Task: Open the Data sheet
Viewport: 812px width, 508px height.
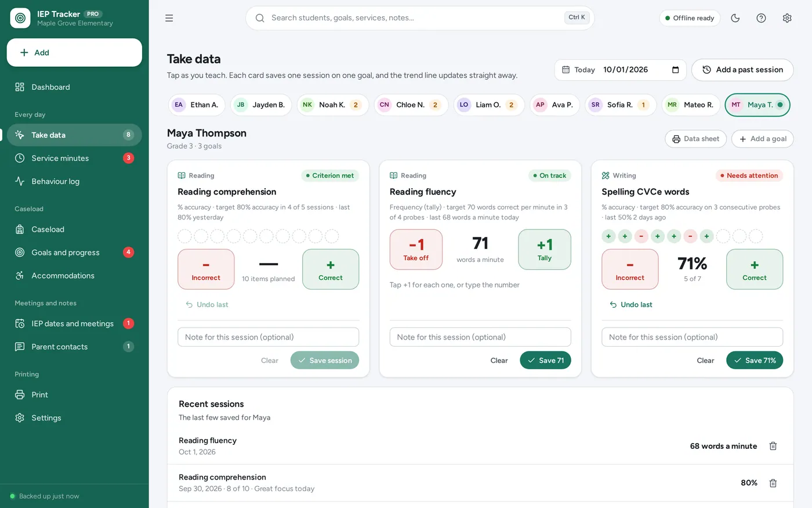Action: coord(695,139)
